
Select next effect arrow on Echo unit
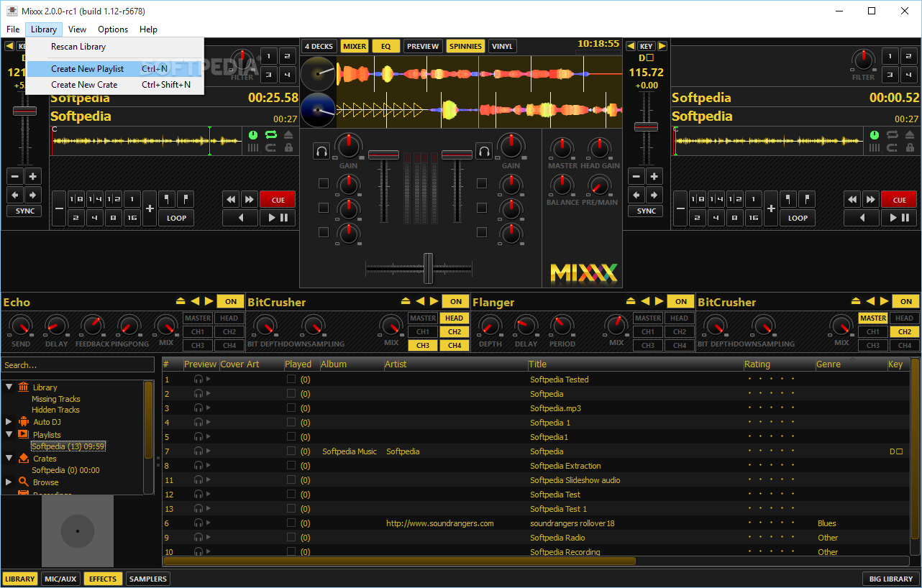pos(209,301)
